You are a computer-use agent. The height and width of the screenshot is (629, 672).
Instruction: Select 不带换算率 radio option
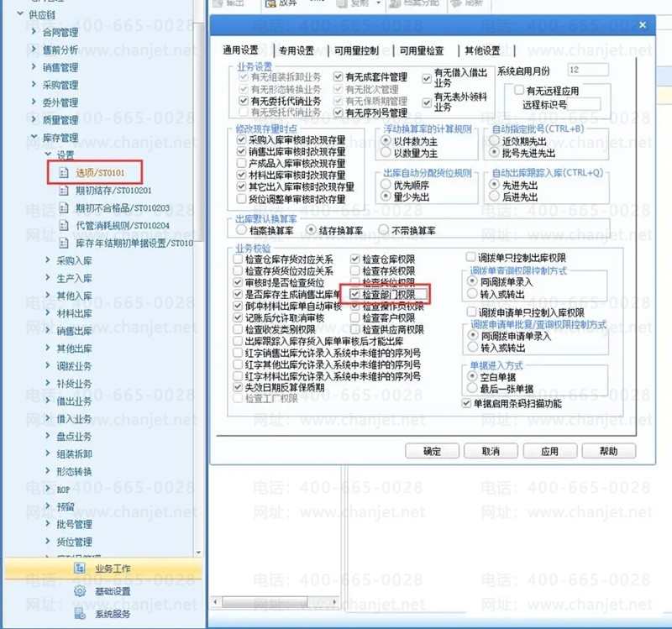click(x=384, y=230)
